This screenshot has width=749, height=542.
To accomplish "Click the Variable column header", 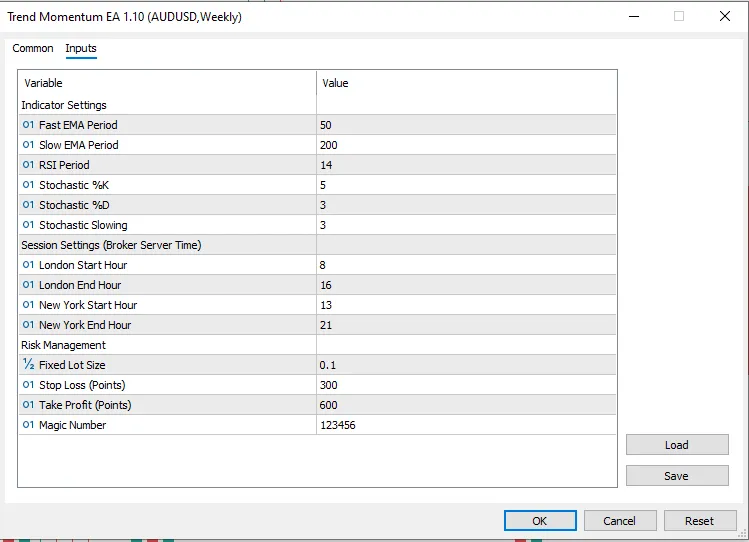I will click(167, 83).
